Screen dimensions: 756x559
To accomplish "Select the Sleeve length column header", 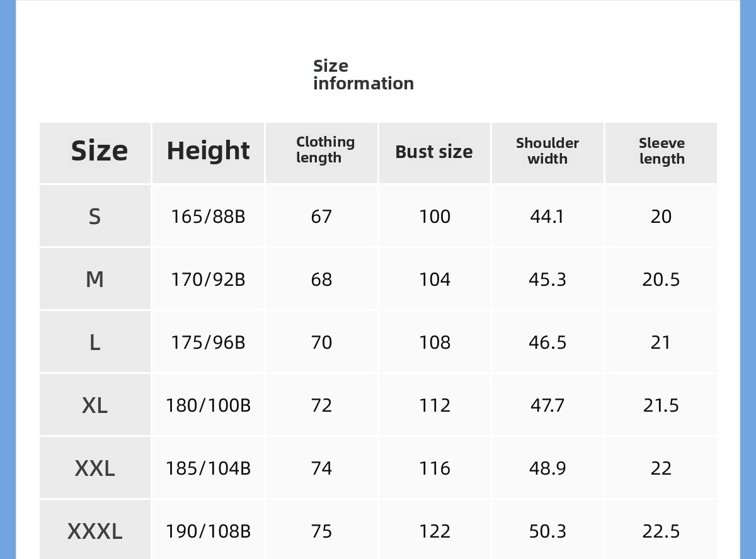I will [x=661, y=151].
